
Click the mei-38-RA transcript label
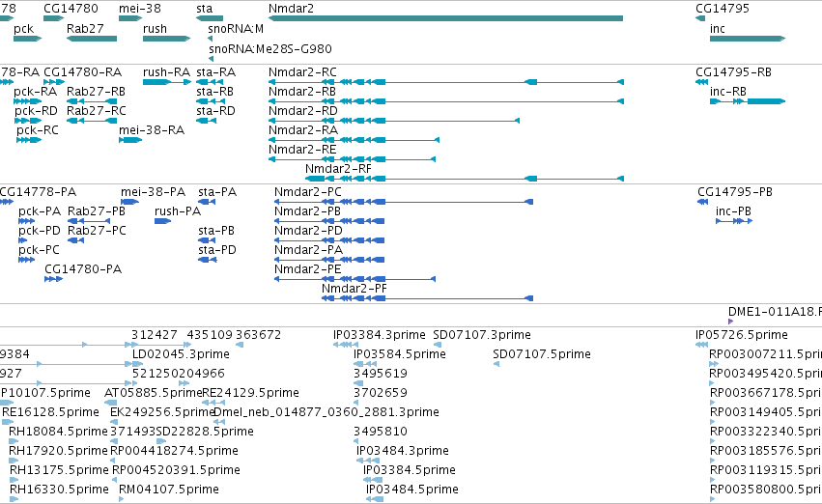coord(152,130)
